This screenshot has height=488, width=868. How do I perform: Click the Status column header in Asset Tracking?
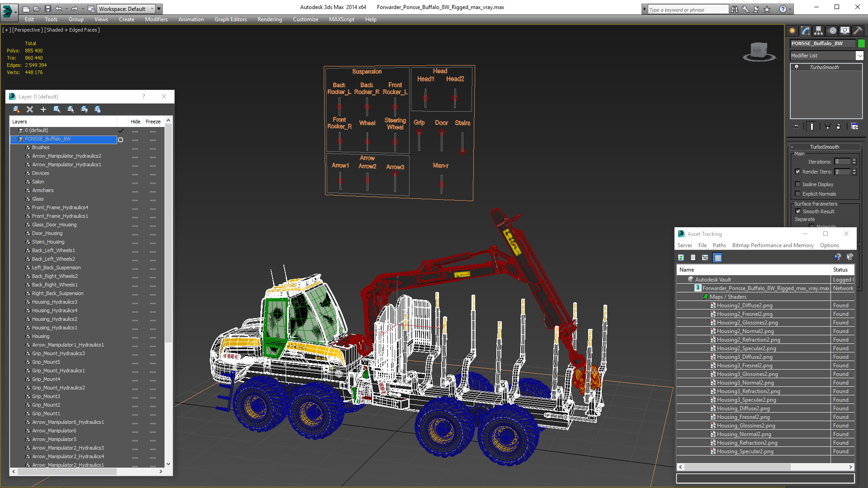pos(842,270)
